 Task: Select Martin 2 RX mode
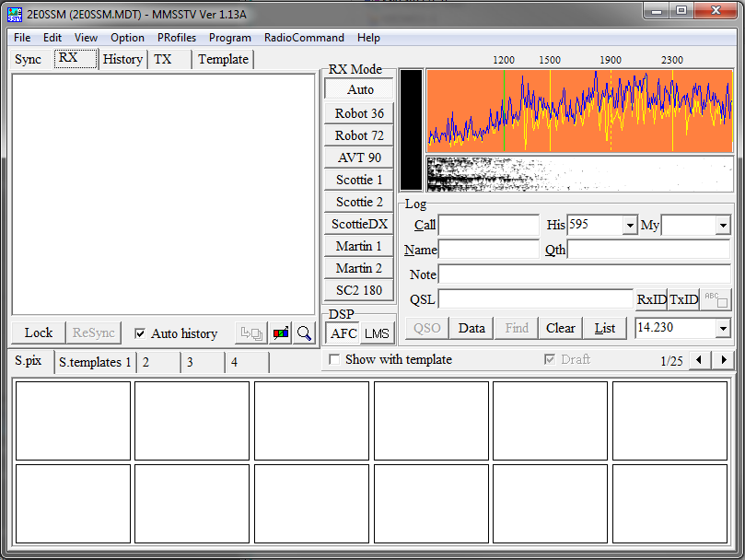359,268
